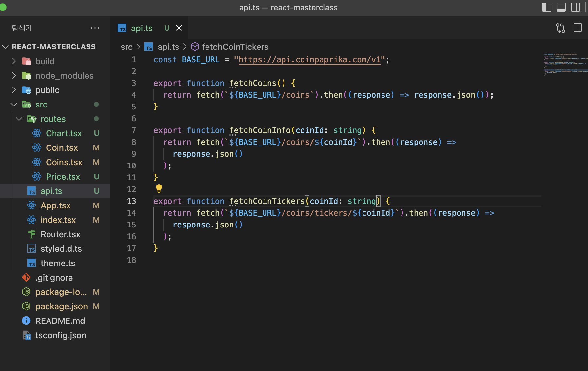Close the api.ts editor tab
The image size is (588, 371).
(179, 28)
